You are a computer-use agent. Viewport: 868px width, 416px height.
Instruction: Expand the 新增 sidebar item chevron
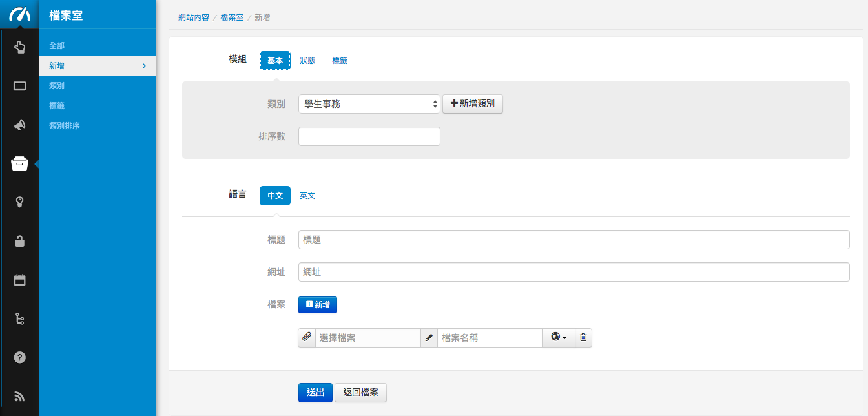pyautogui.click(x=144, y=66)
